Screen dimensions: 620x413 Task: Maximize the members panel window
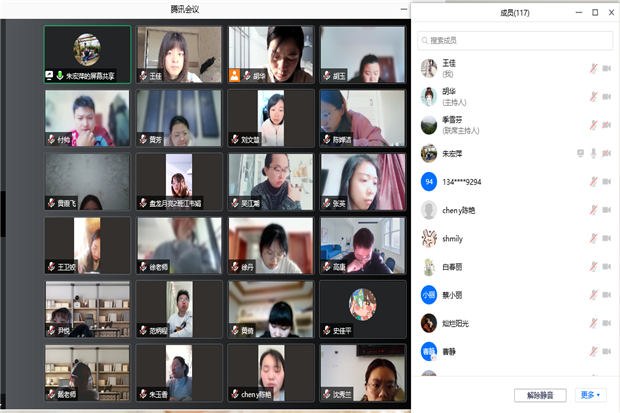pyautogui.click(x=595, y=12)
